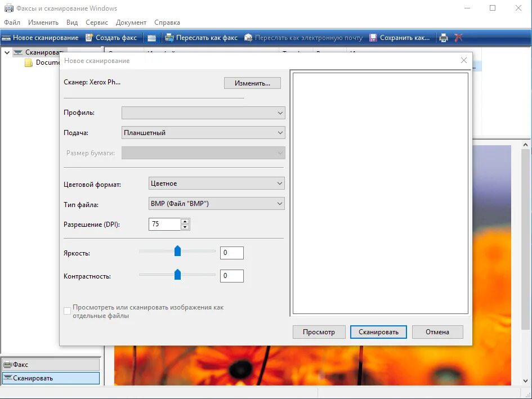Open the Сервис menu
Screen dimensions: 532x399
click(97, 23)
